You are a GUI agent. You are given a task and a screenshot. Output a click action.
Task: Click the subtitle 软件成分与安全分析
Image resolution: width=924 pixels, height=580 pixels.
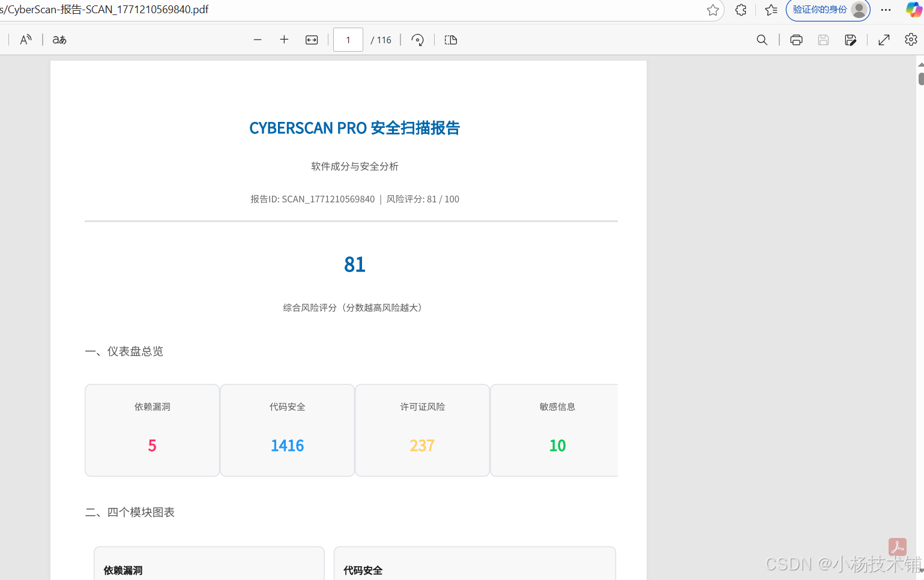point(354,166)
